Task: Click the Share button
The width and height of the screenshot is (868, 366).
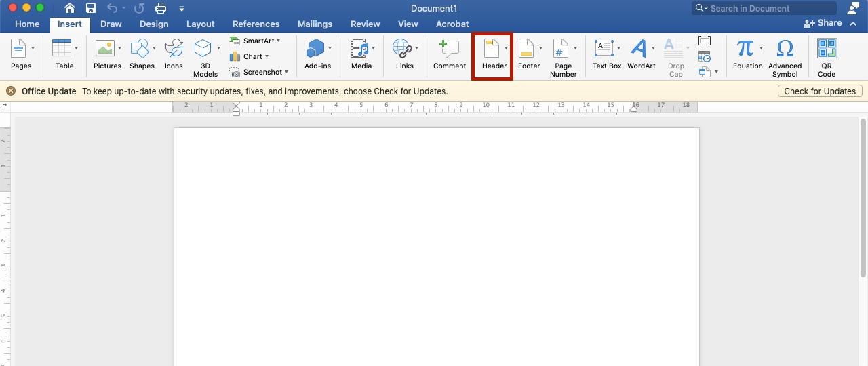Action: (823, 23)
